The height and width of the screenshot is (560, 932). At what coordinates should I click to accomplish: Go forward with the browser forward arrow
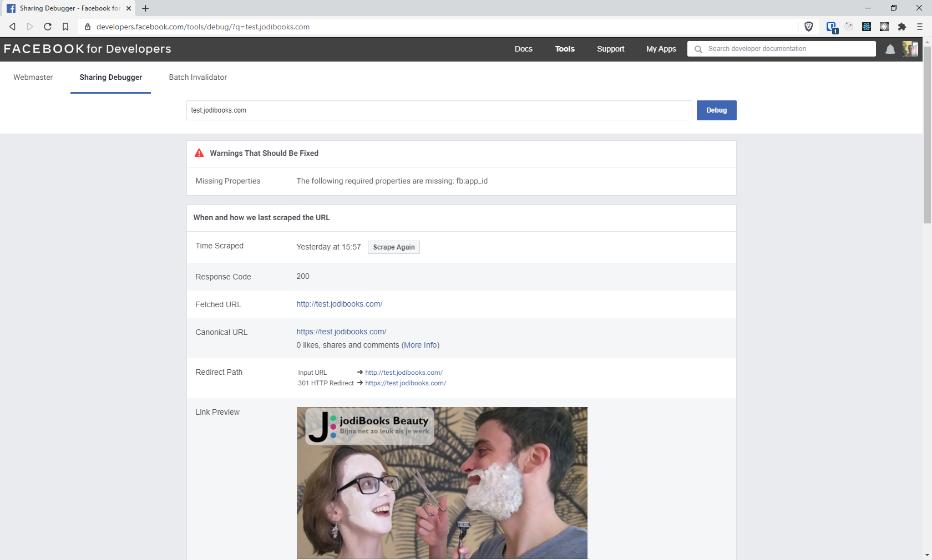click(x=30, y=27)
